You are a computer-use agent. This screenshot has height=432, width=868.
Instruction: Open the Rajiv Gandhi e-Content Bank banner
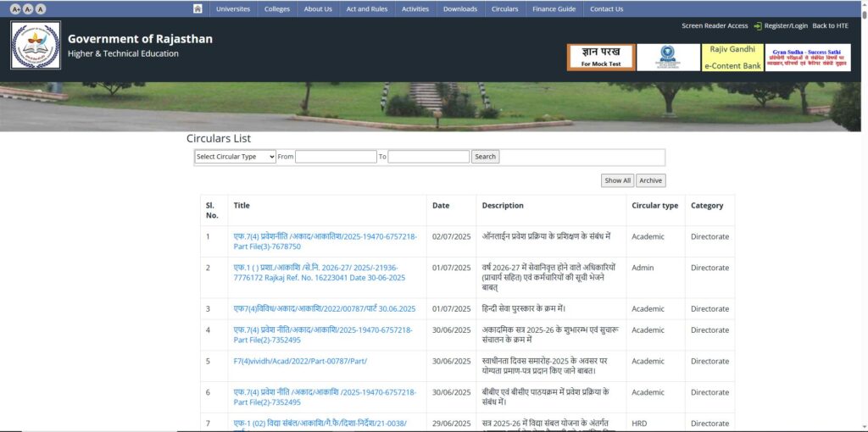(731, 58)
